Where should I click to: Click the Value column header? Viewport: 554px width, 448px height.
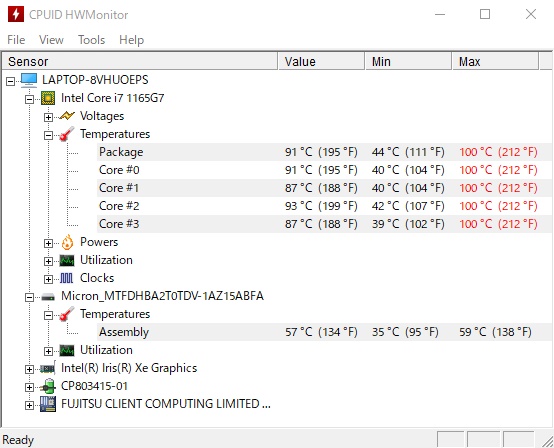pyautogui.click(x=321, y=61)
